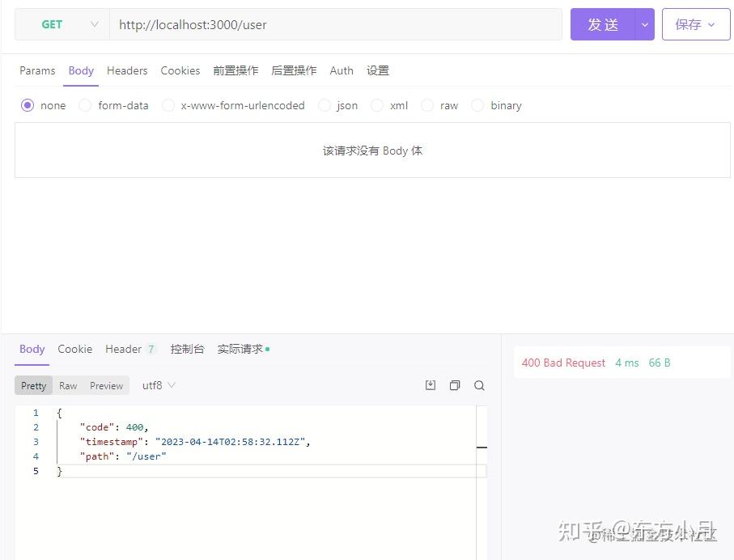
Task: Open the 保存 dropdown button
Action: pyautogui.click(x=696, y=24)
